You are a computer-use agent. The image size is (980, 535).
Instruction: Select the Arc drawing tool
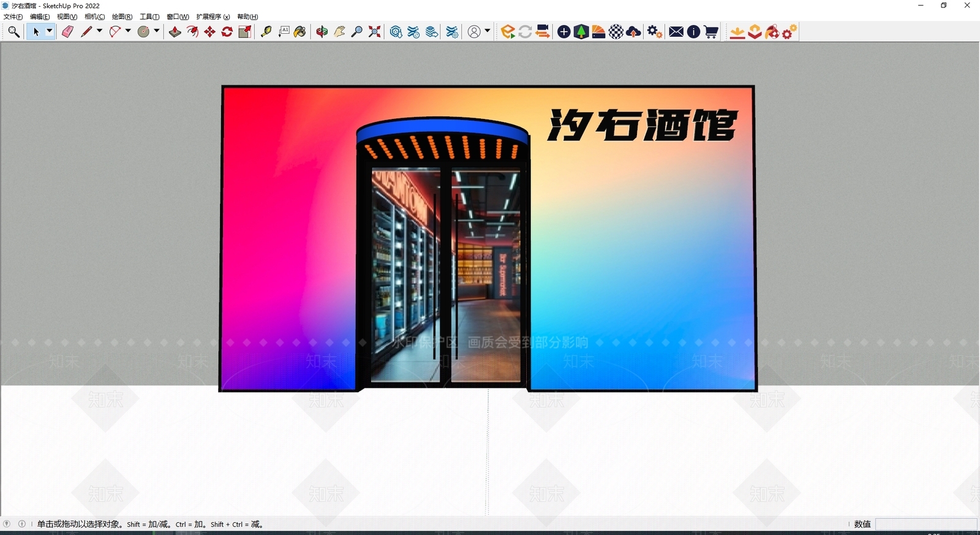115,32
